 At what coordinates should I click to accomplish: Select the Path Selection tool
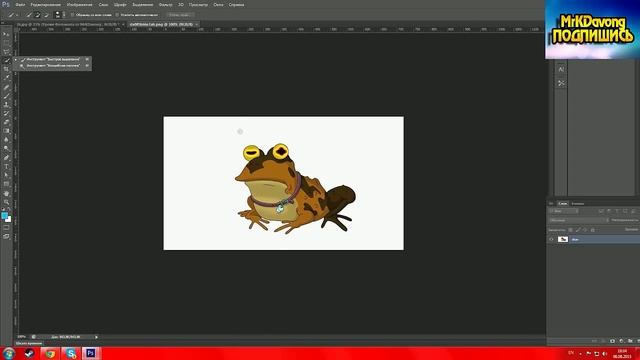click(6, 175)
